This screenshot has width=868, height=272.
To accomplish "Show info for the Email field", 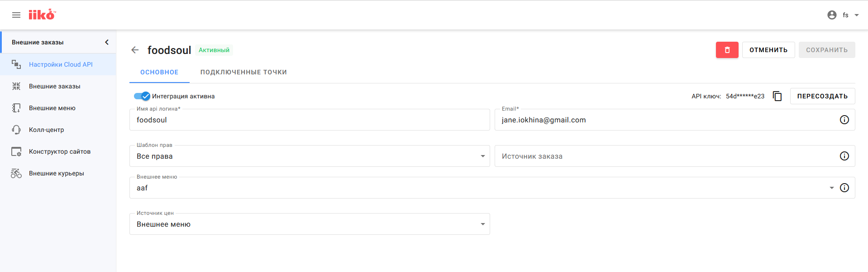I will click(x=844, y=120).
